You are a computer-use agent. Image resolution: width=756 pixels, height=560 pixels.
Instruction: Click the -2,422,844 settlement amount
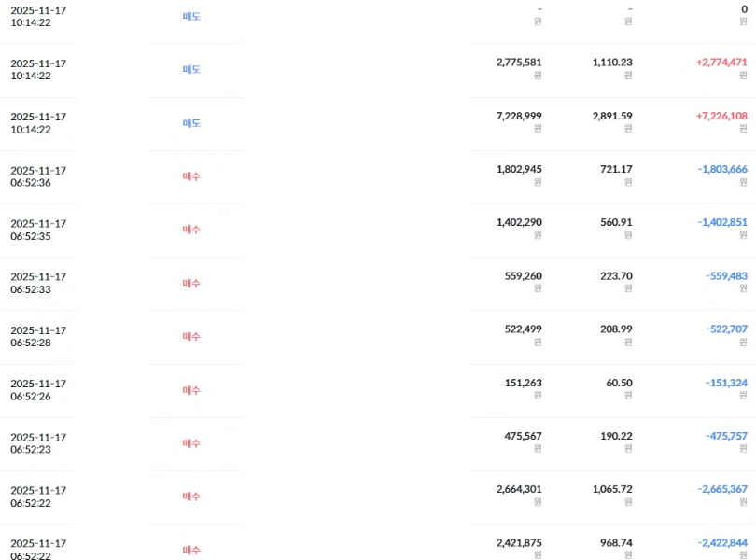point(721,542)
